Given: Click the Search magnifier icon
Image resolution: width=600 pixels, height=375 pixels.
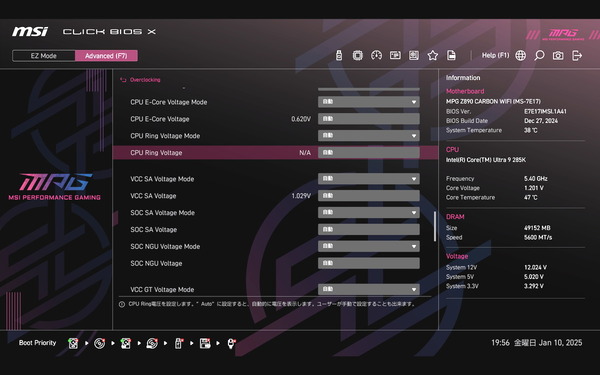Looking at the screenshot, I should (539, 55).
